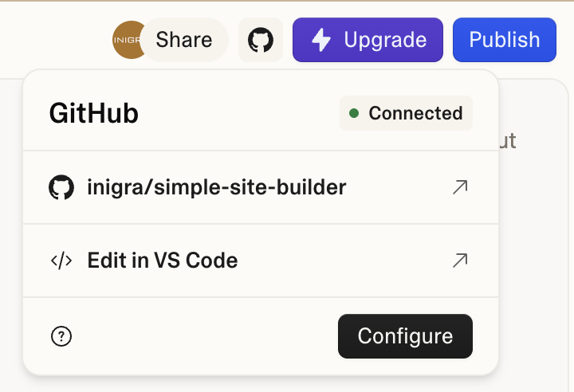Image resolution: width=574 pixels, height=392 pixels.
Task: Open the Share dialog
Action: (184, 40)
